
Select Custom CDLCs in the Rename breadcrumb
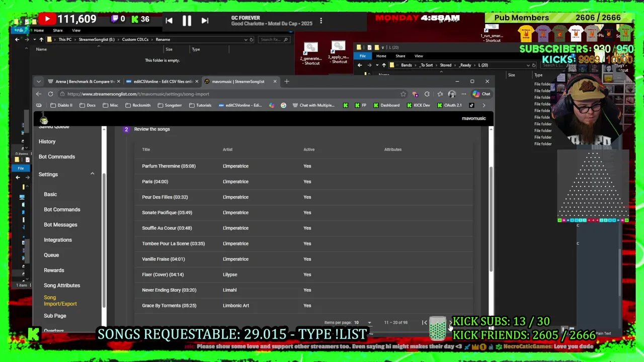(135, 40)
